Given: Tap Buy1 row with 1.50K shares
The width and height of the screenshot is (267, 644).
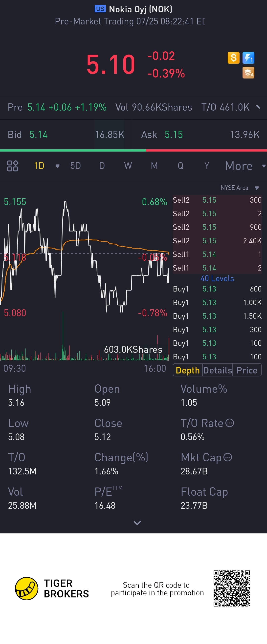Looking at the screenshot, I should pos(217,316).
